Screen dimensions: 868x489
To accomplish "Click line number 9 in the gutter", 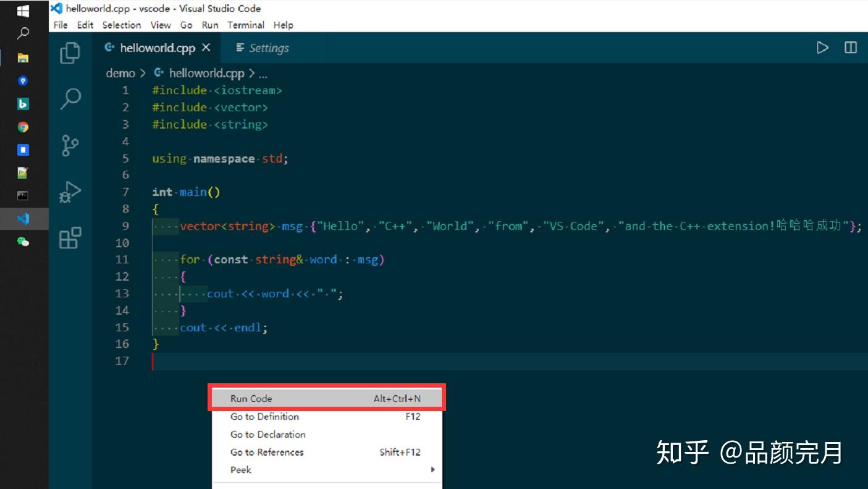I will 125,226.
